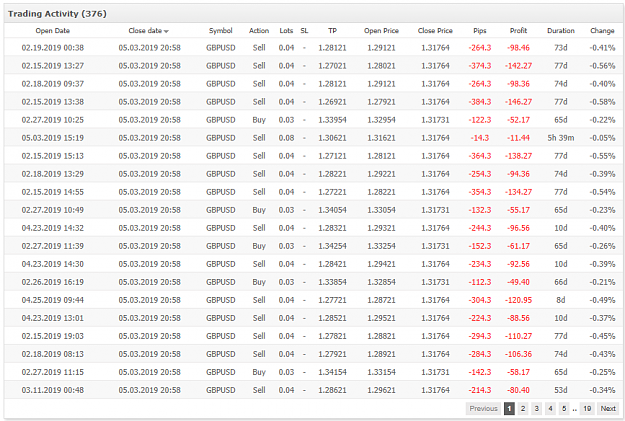Sort by Close Price column header
The width and height of the screenshot is (625, 421).
point(435,31)
